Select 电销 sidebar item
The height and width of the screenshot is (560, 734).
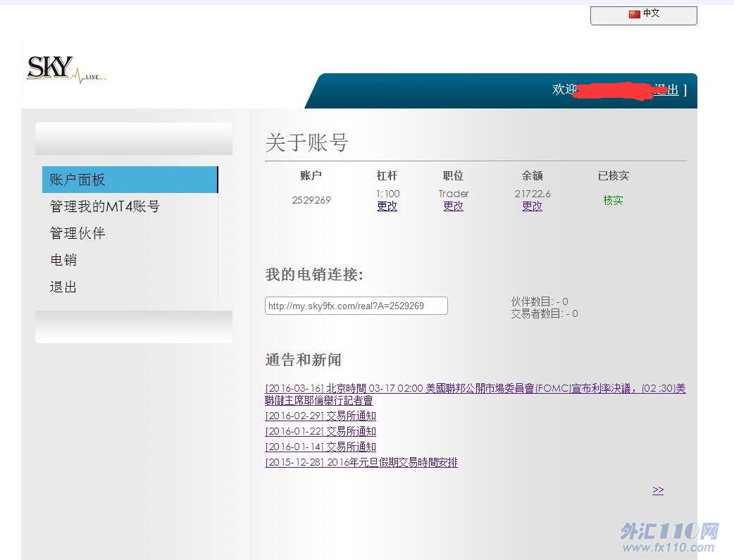point(63,260)
